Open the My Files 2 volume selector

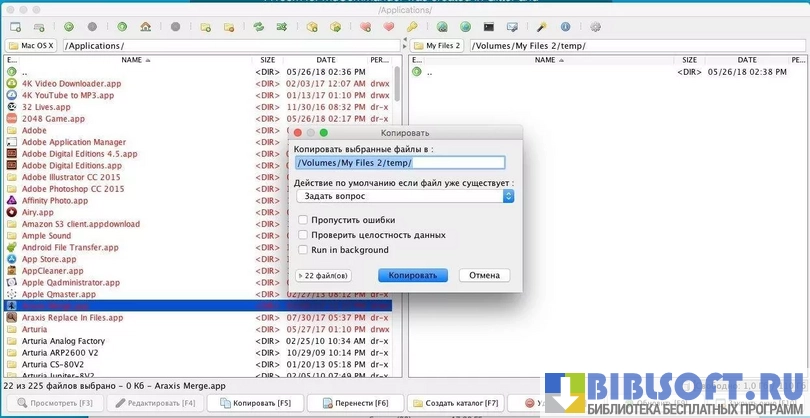tap(437, 46)
